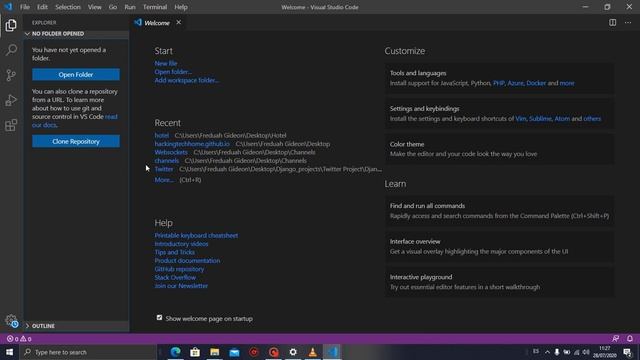Image resolution: width=640 pixels, height=360 pixels.
Task: Open the Manage gear icon
Action: pos(11,321)
